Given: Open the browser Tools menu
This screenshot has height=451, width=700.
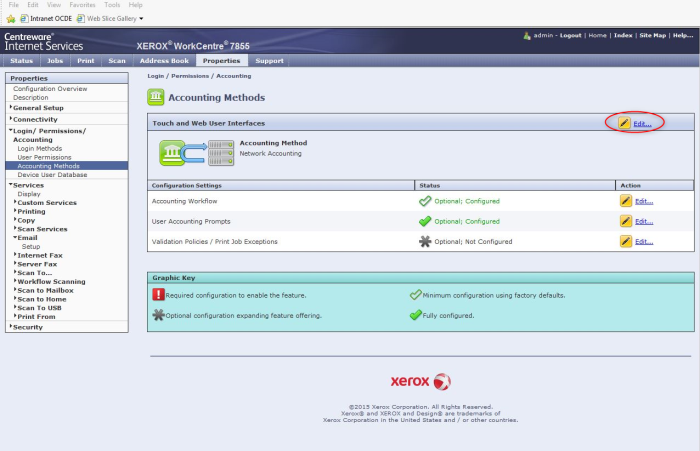Looking at the screenshot, I should pos(111,5).
